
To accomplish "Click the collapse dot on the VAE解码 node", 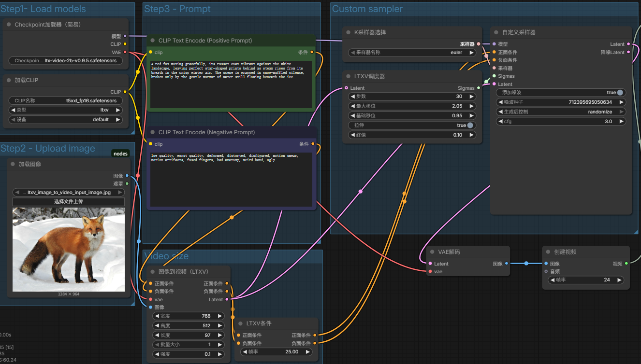I will click(432, 252).
